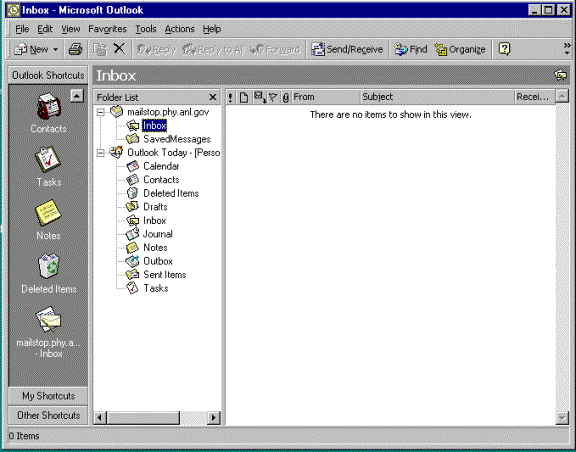This screenshot has height=452, width=576.
Task: Select the Sent Items folder
Action: coord(165,275)
